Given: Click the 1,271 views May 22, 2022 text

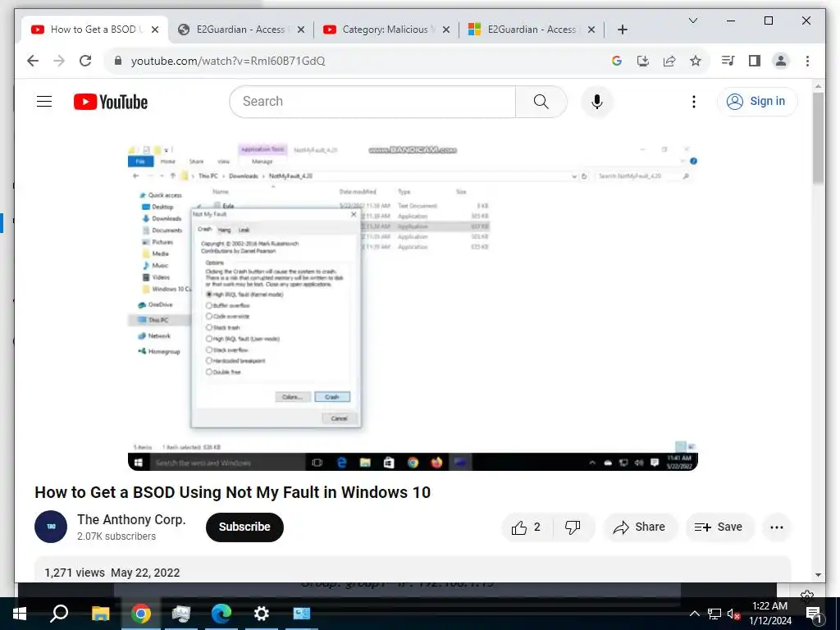Looking at the screenshot, I should 112,573.
